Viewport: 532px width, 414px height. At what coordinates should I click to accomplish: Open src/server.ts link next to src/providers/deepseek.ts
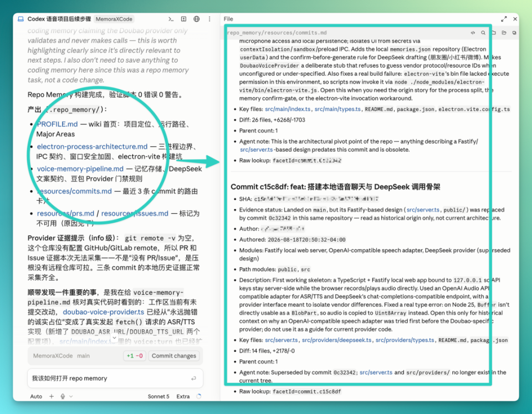point(282,340)
